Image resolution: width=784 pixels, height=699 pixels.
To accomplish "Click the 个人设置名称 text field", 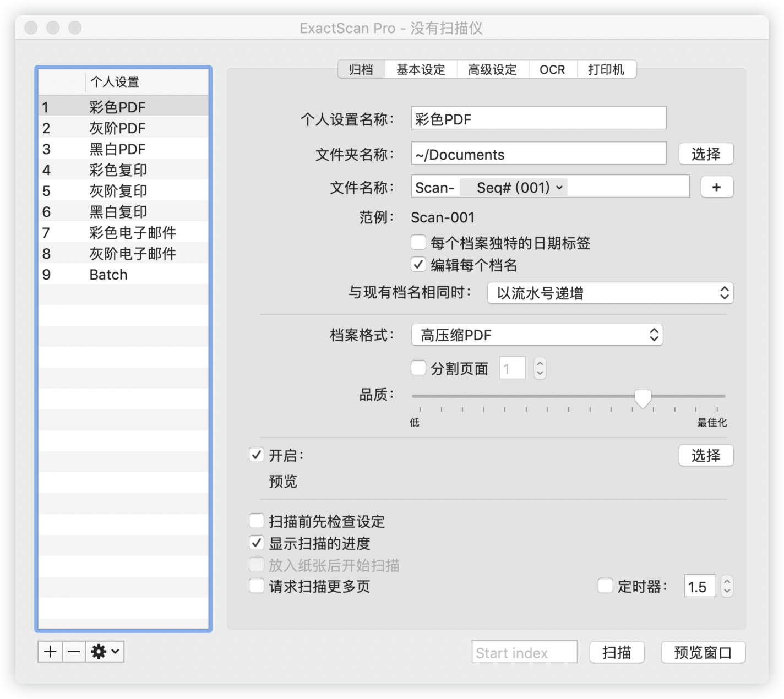I will 538,118.
